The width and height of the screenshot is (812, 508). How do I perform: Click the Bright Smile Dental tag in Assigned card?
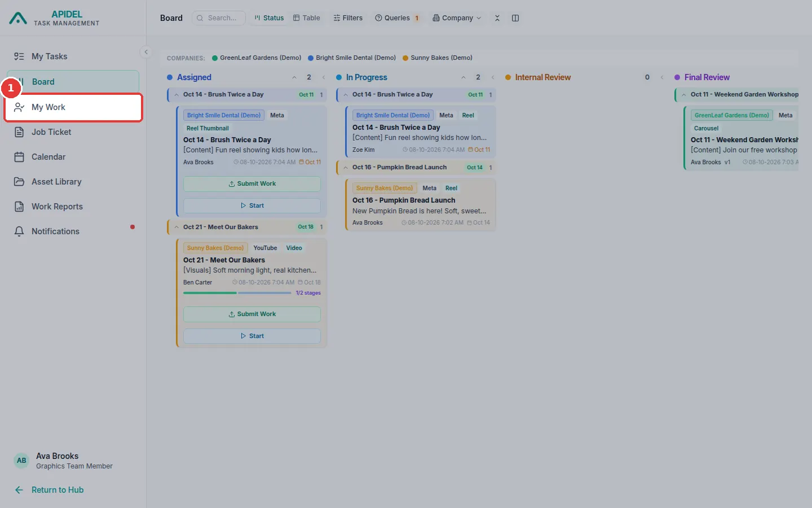click(x=224, y=115)
